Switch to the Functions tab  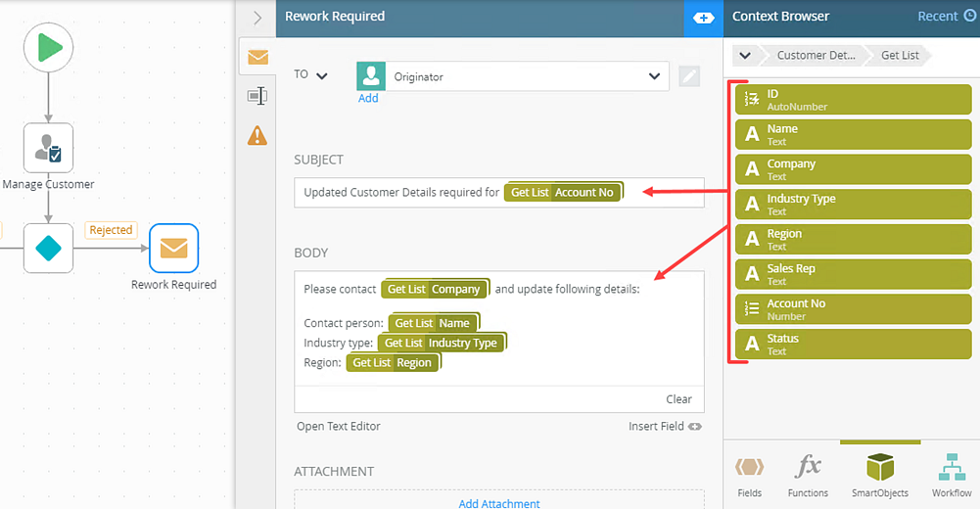[808, 476]
